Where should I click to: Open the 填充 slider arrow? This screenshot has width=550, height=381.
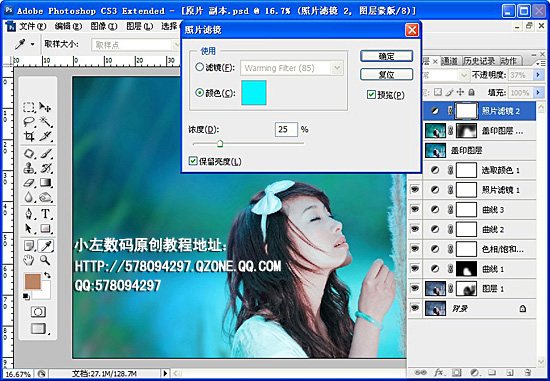538,92
